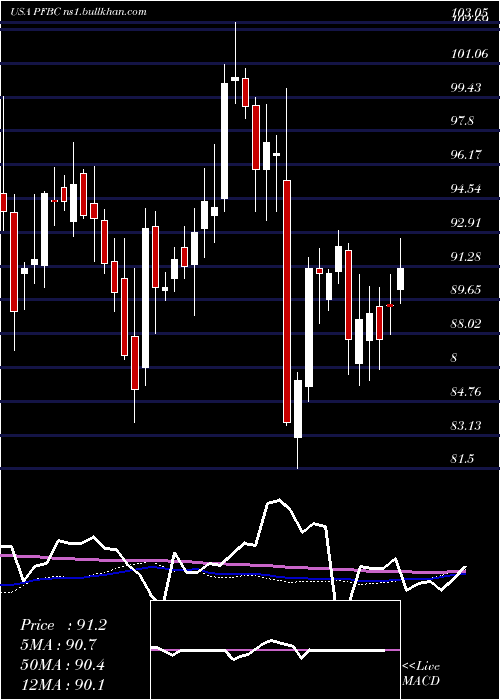Screen dimensions: 500x700
Task: Click the '50MA : 90.4' readout
Action: [63, 664]
